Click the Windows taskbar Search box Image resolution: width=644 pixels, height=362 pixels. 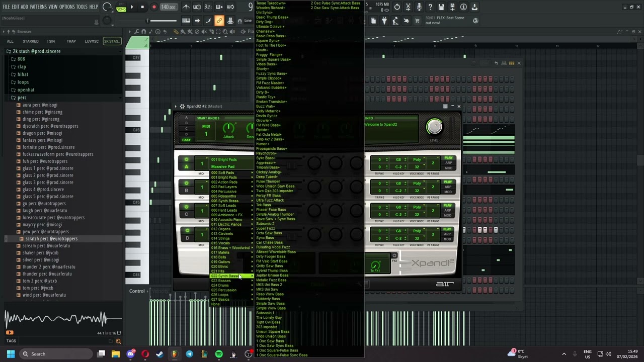[x=55, y=354]
